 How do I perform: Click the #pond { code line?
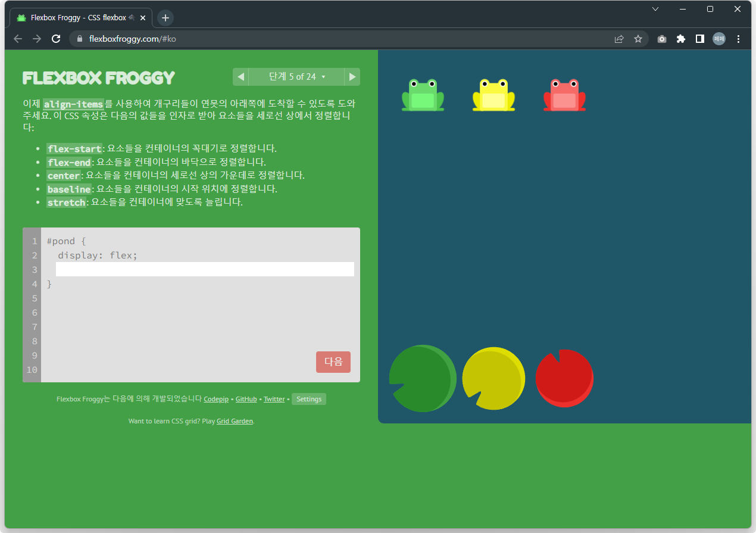67,241
